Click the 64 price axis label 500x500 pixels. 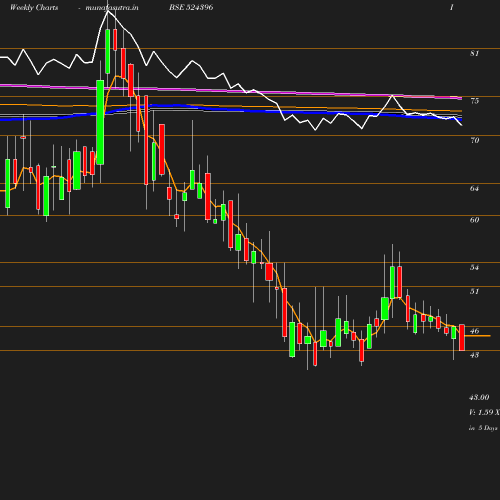tap(475, 188)
